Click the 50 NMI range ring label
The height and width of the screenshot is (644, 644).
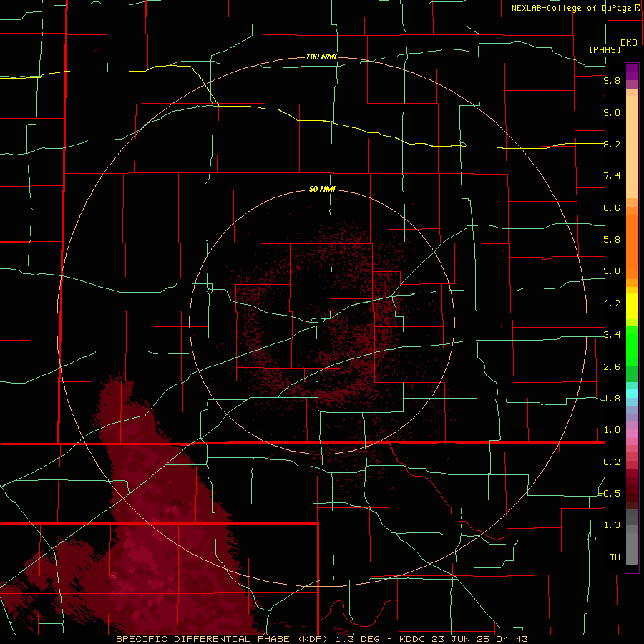tap(322, 190)
